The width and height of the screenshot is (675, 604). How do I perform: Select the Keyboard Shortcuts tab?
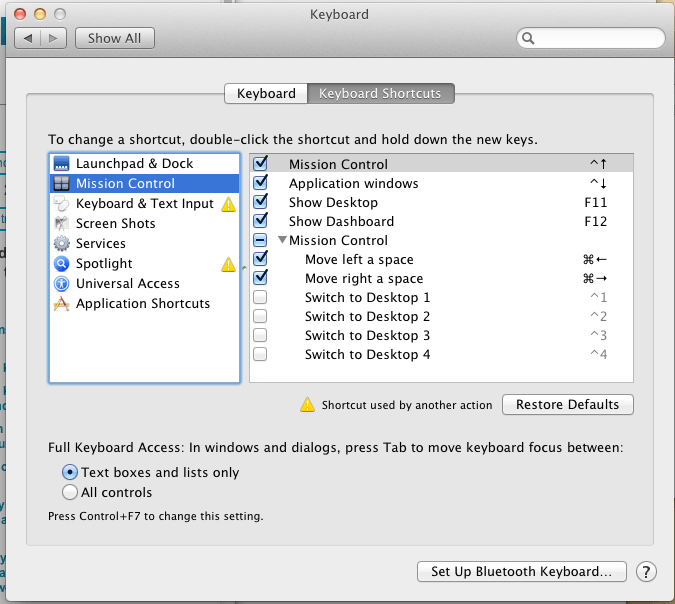click(380, 94)
